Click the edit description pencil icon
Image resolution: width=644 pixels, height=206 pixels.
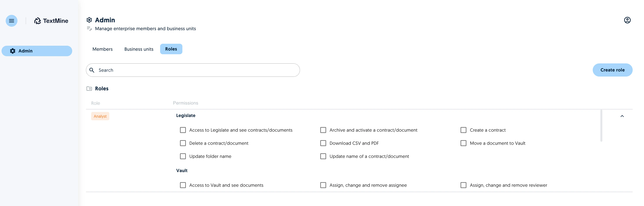[89, 29]
